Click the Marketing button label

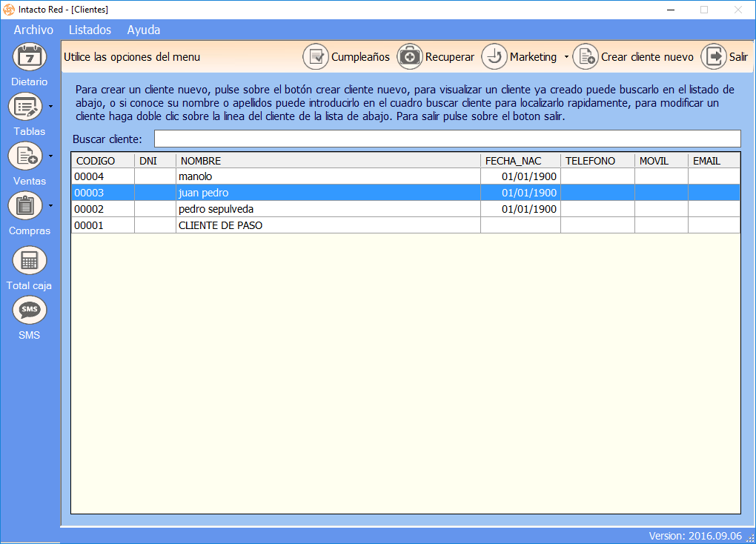click(533, 57)
